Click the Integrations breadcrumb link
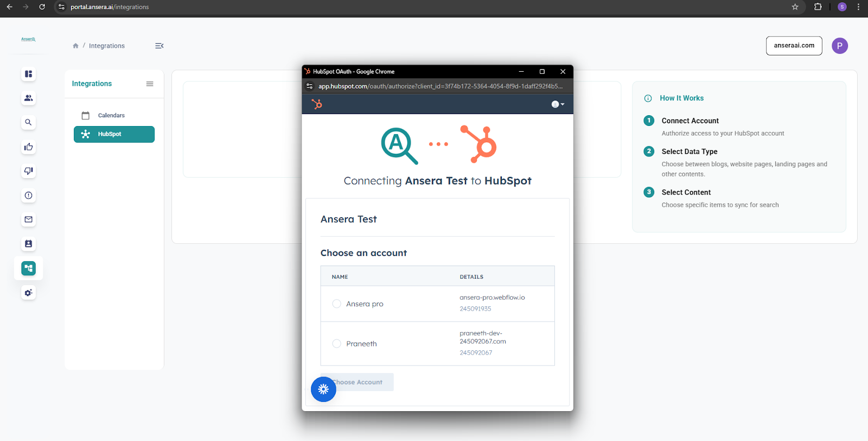Image resolution: width=868 pixels, height=441 pixels. coord(107,46)
